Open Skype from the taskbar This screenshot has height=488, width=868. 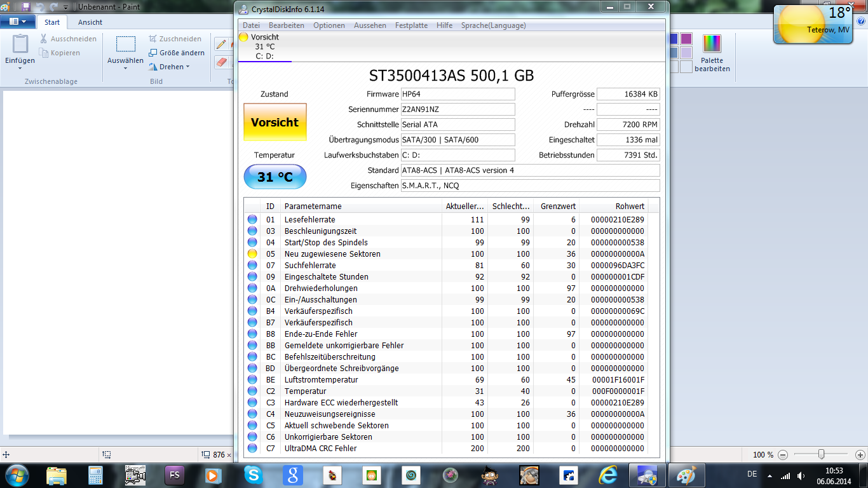[x=253, y=475]
